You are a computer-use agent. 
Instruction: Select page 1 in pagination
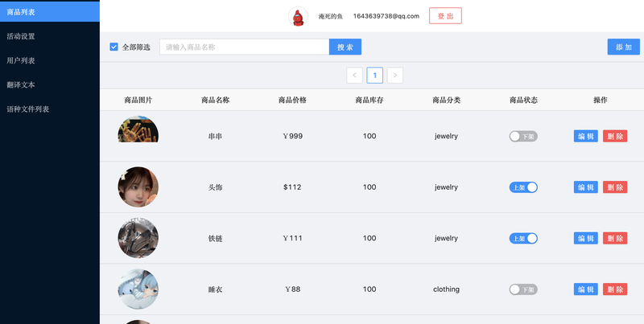374,76
